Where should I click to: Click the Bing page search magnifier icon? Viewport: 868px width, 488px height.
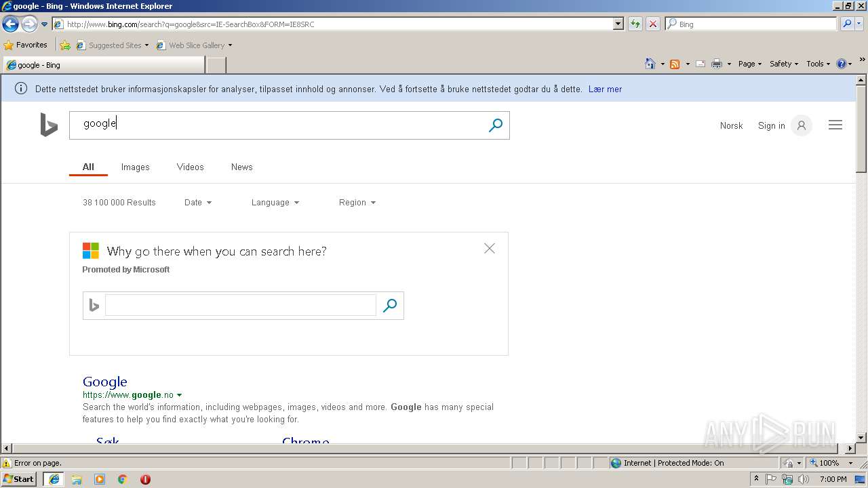(496, 125)
